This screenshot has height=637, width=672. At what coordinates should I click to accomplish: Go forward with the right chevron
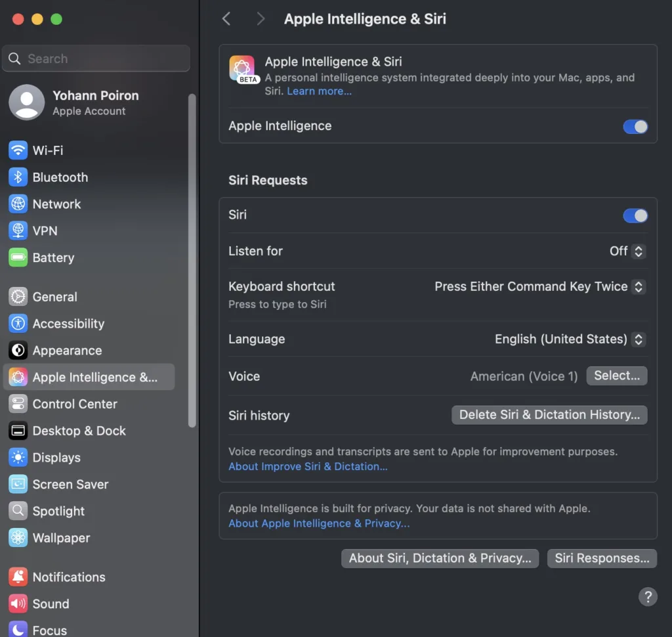pyautogui.click(x=260, y=19)
